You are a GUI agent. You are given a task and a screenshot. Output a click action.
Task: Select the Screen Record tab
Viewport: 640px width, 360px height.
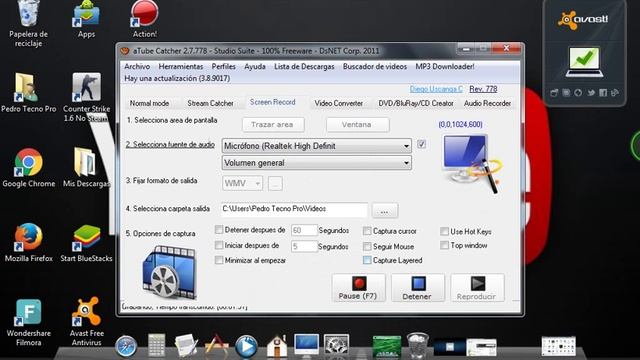click(273, 102)
